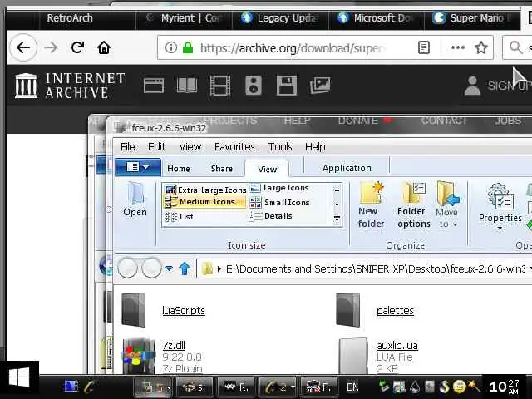The image size is (532, 399).
Task: Go back in the browser
Action: point(23,47)
